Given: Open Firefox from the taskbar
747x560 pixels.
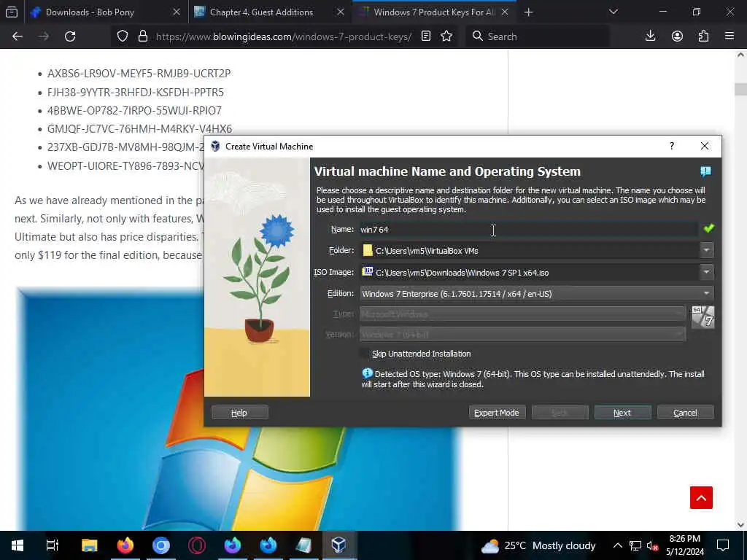Looking at the screenshot, I should 125,545.
